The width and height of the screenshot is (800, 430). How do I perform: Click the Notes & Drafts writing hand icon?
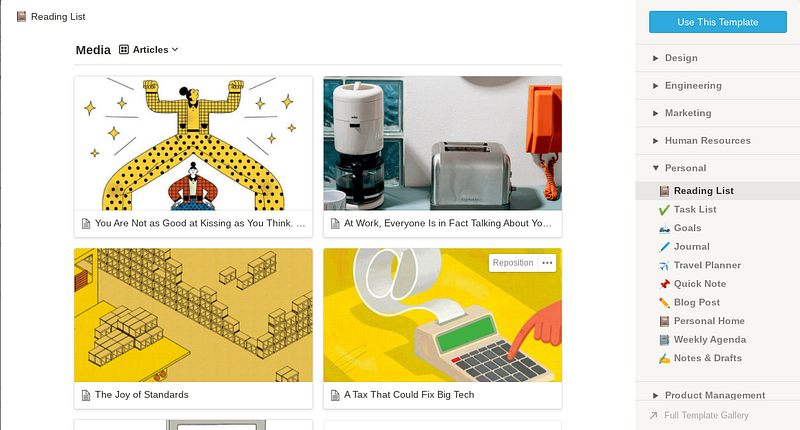(x=664, y=359)
